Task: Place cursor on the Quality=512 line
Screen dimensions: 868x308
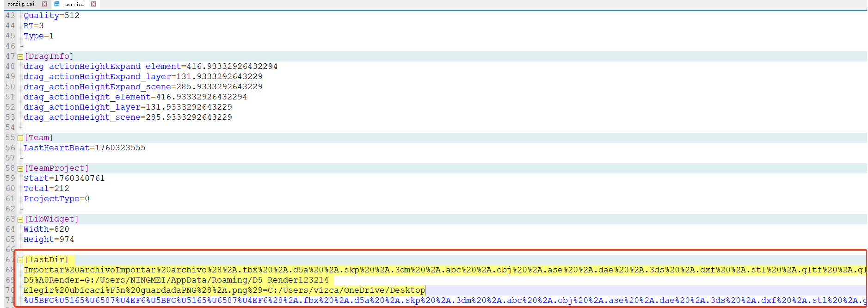Action: pos(51,16)
